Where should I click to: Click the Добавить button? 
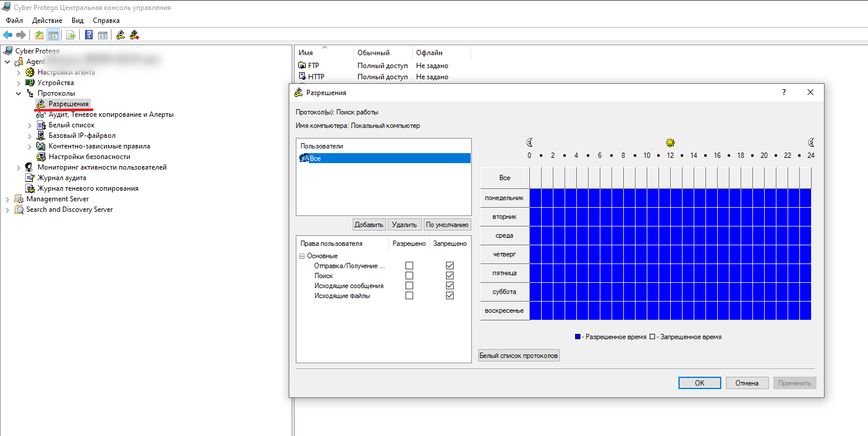[369, 225]
